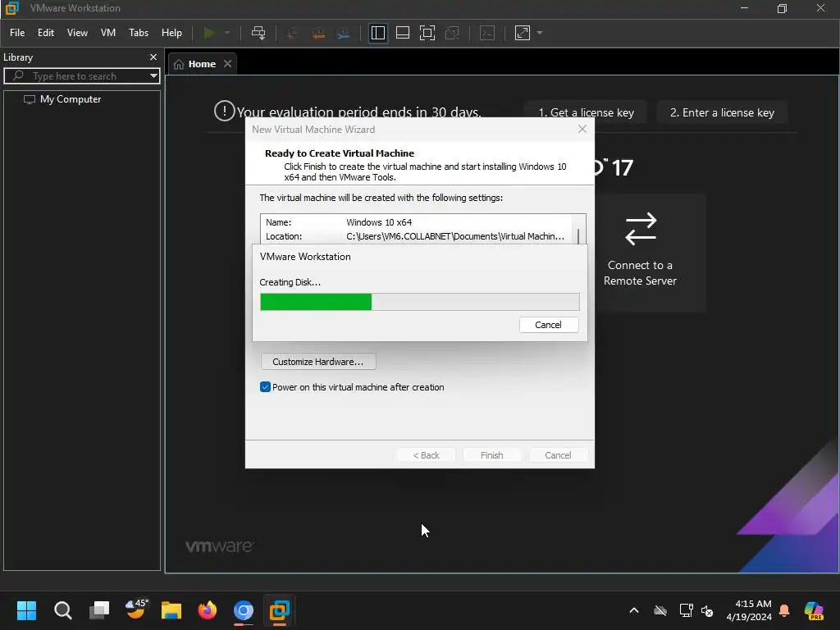
Task: Toggle the Show Library sidebar icon
Action: coord(377,33)
